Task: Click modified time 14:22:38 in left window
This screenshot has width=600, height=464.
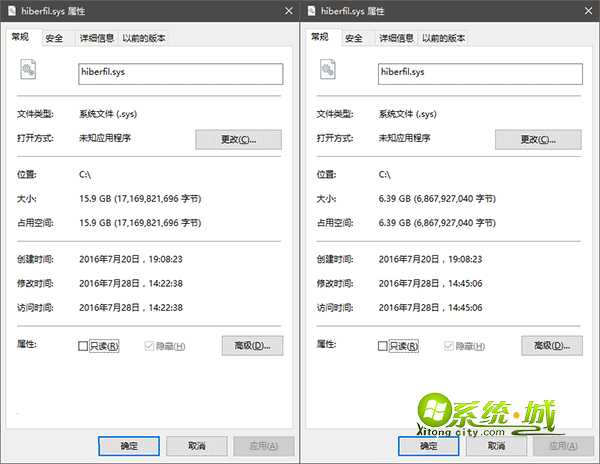Action: (131, 283)
